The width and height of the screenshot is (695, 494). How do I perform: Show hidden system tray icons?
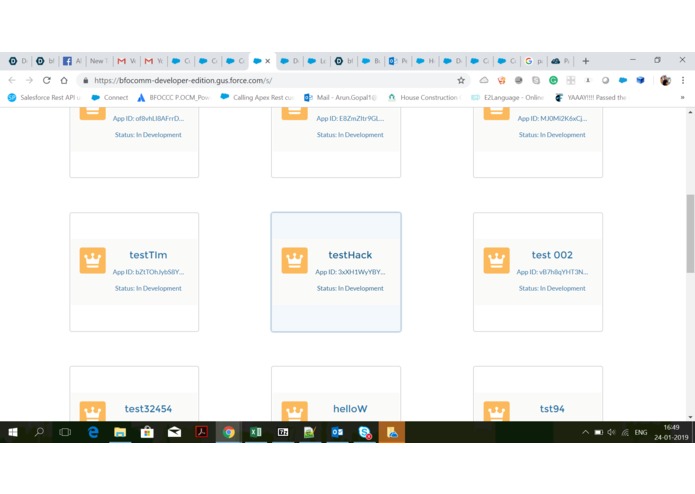coord(585,432)
